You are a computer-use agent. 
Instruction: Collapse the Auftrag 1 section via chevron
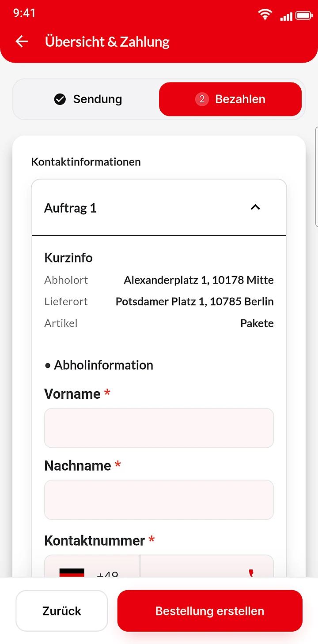pos(255,207)
